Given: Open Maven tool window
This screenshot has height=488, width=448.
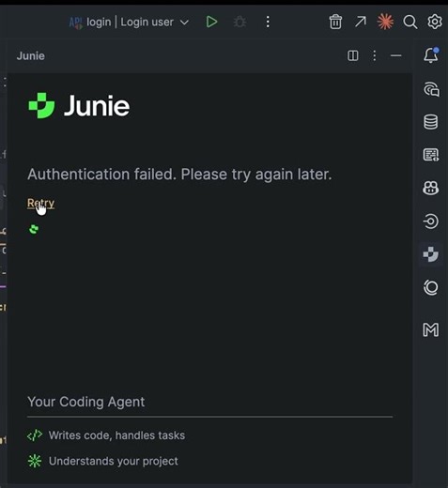Looking at the screenshot, I should 431,329.
